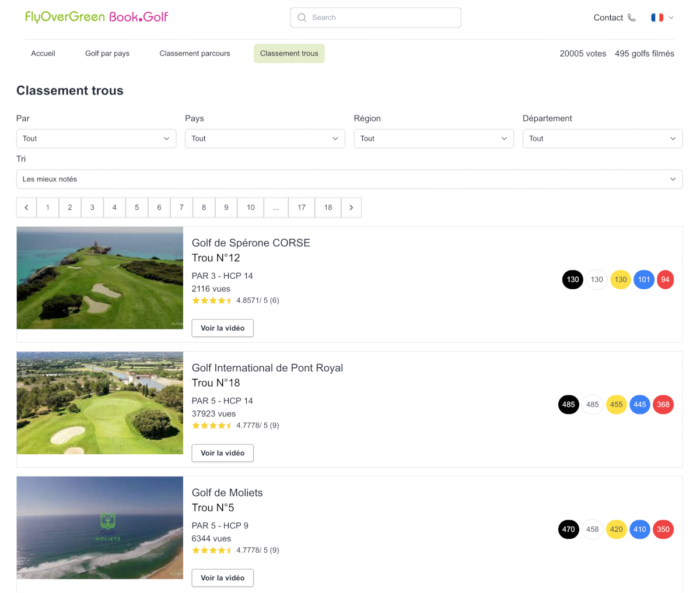Image resolution: width=700 pixels, height=593 pixels.
Task: Go to page 9
Action: pyautogui.click(x=226, y=207)
